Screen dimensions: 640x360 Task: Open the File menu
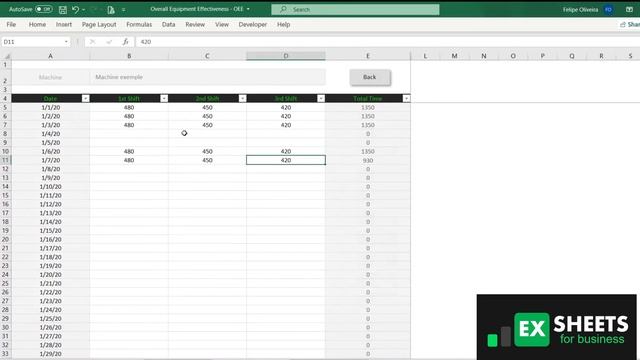coord(11,24)
